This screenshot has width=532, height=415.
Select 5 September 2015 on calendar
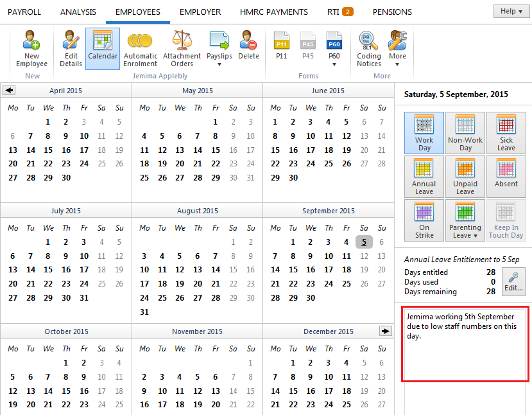coord(364,242)
